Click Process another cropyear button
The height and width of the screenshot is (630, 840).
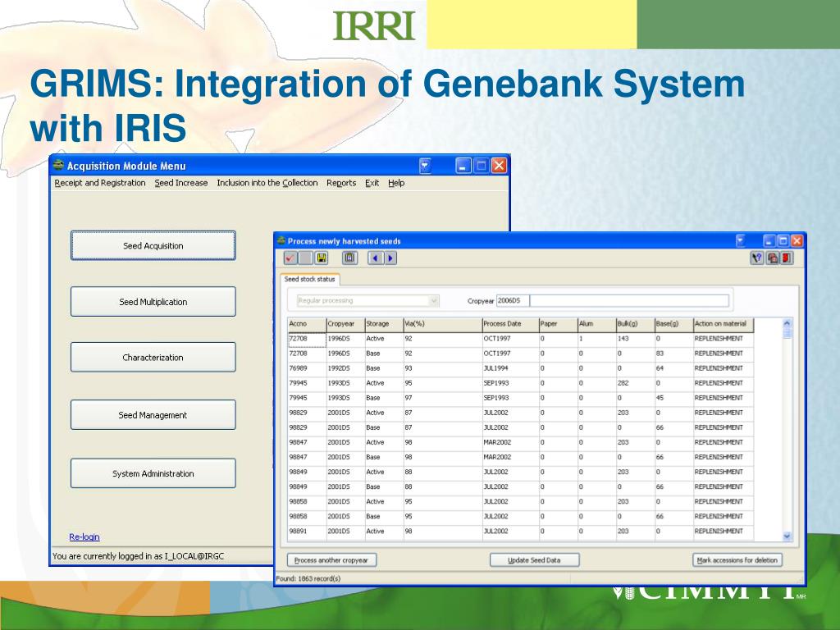pos(331,559)
